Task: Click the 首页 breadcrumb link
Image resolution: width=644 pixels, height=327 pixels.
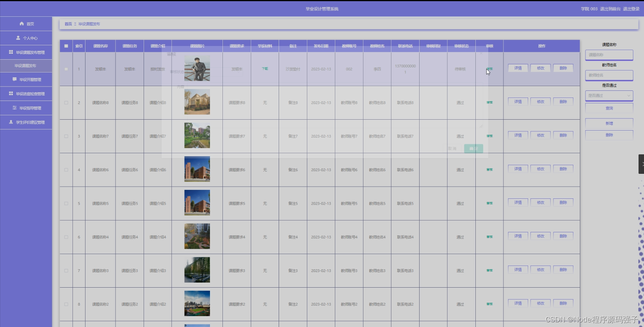Action: click(x=68, y=24)
